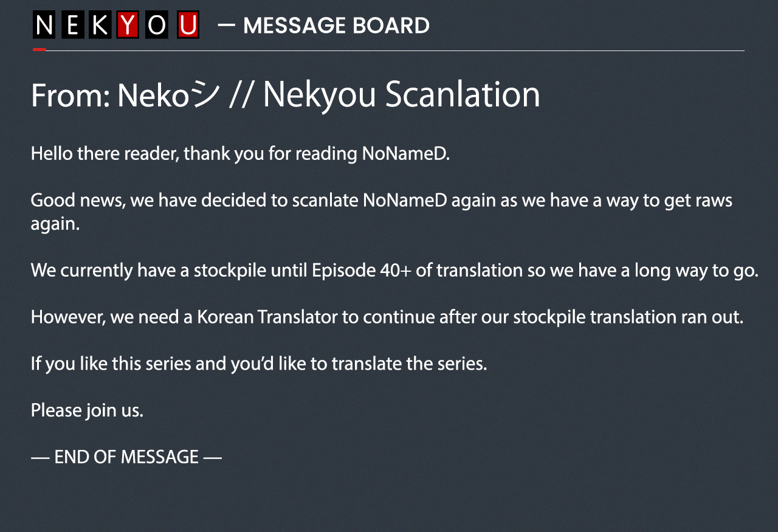The image size is (778, 532).
Task: Click the 'If you like this series' line
Action: (x=259, y=364)
